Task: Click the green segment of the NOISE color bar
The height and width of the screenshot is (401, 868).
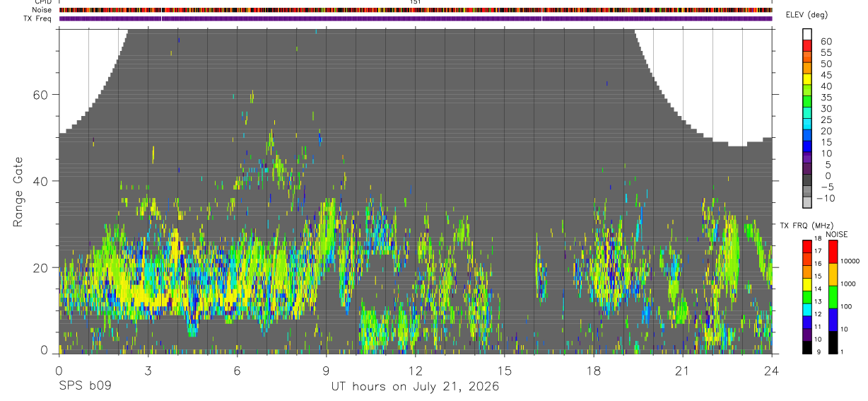Action: coord(833,297)
